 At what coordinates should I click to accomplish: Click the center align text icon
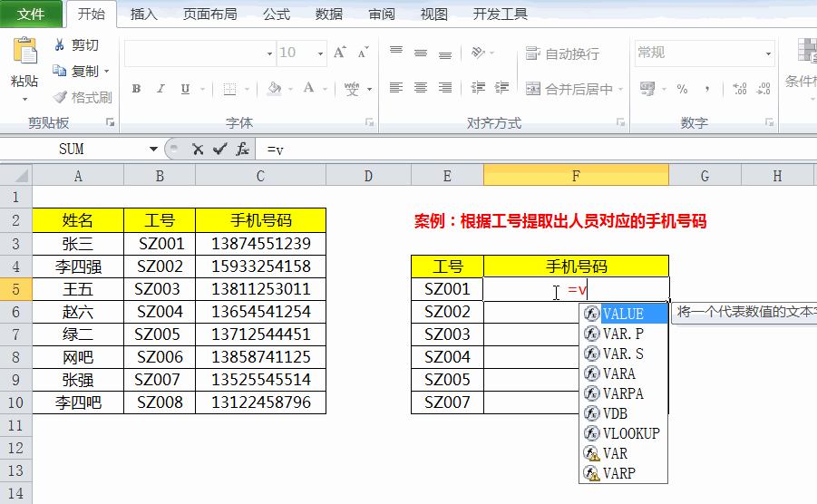421,89
